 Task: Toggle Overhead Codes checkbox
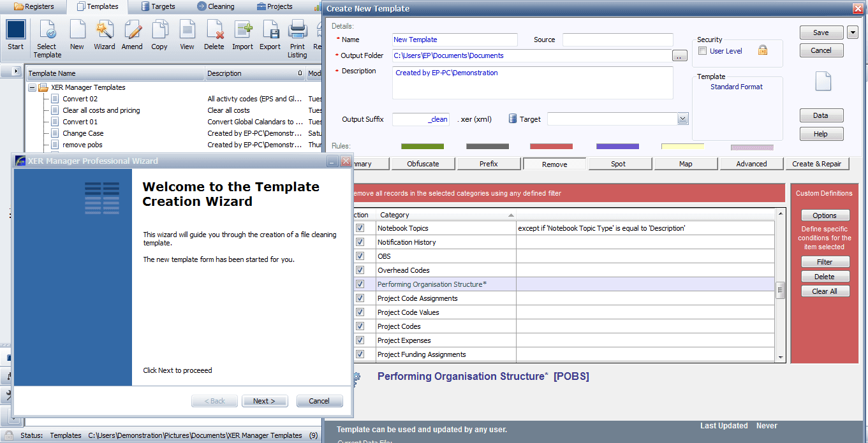[x=360, y=270]
